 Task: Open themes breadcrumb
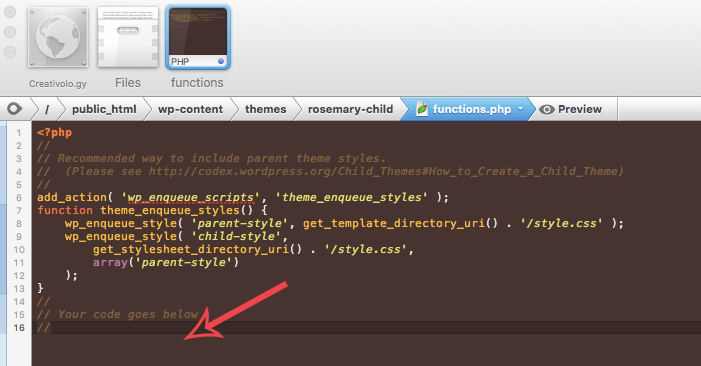pos(266,109)
